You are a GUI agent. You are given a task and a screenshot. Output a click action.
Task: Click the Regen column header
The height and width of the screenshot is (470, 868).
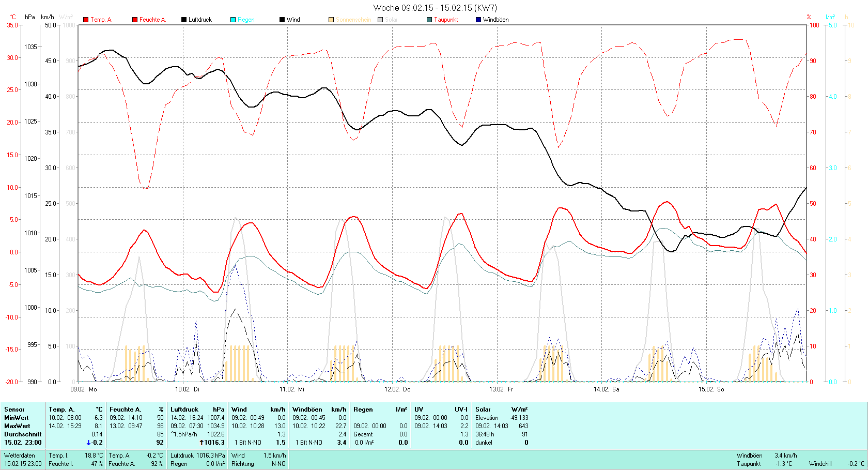[363, 410]
